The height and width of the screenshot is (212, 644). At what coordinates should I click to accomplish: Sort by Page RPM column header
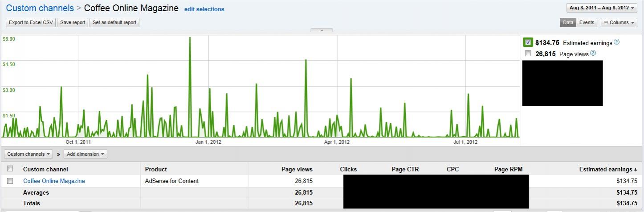point(508,169)
